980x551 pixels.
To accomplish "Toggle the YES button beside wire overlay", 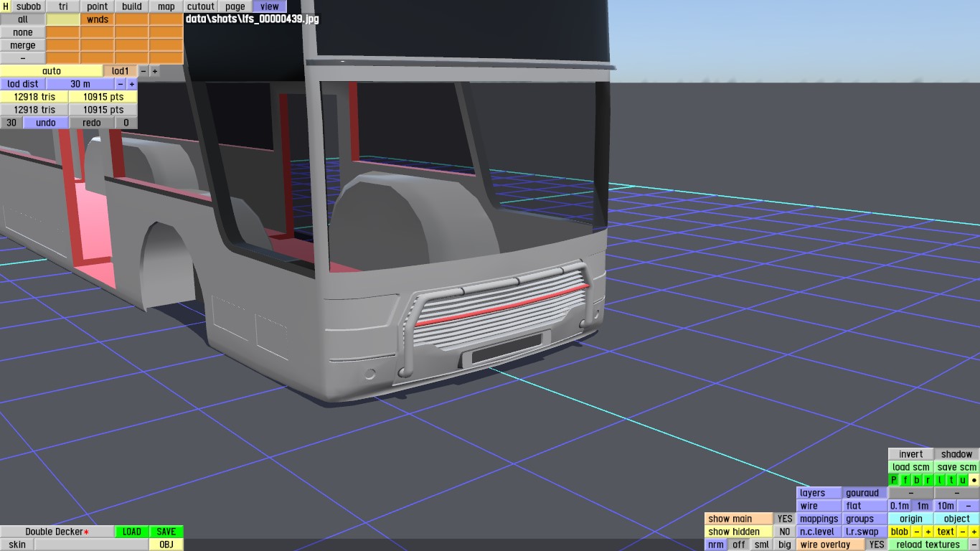I will point(877,545).
